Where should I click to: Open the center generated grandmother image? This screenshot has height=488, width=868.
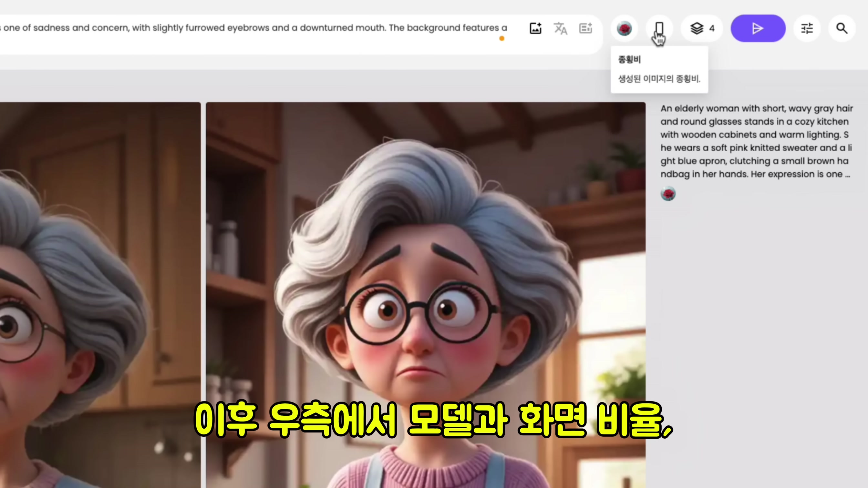(426, 295)
